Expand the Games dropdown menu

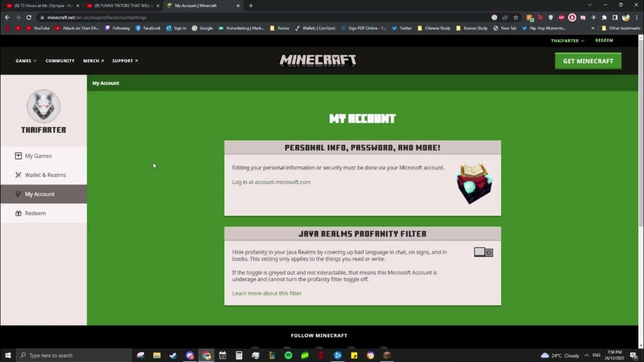(x=26, y=61)
